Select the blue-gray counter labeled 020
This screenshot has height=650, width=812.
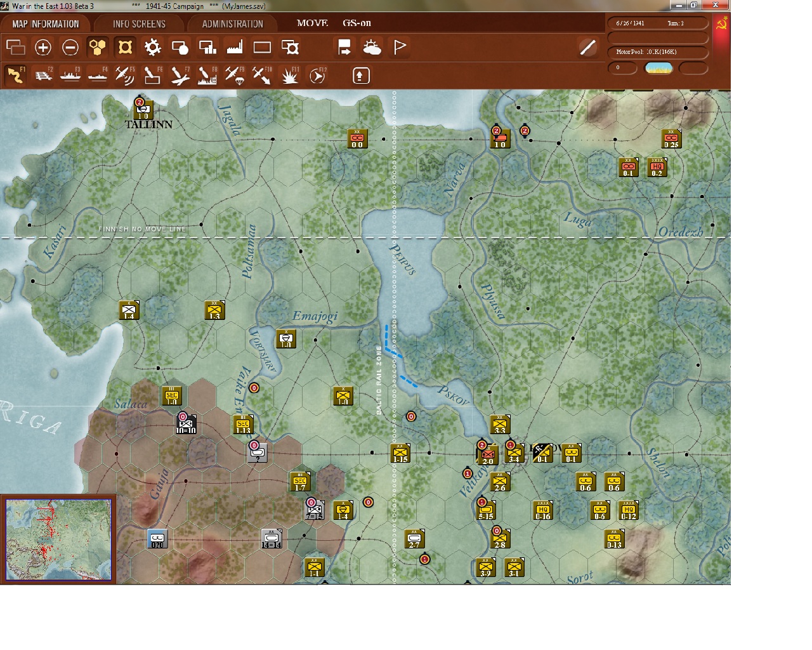157,539
